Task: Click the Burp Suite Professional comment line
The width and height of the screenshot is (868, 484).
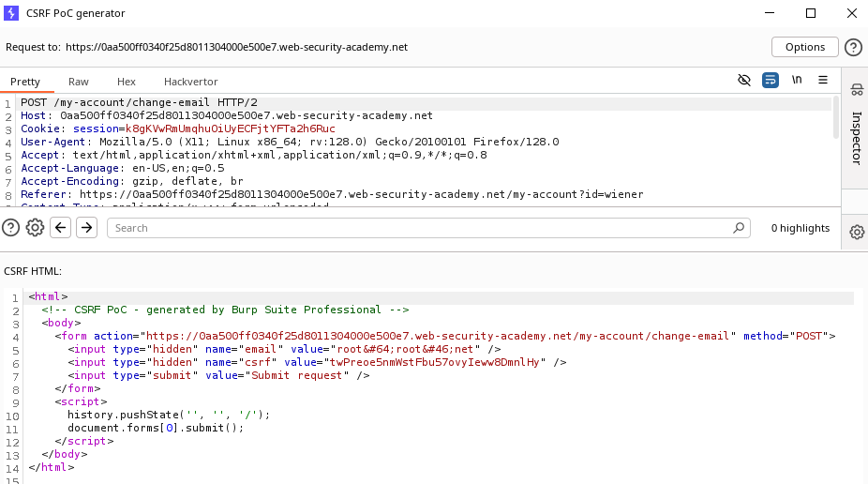Action: pyautogui.click(x=225, y=310)
